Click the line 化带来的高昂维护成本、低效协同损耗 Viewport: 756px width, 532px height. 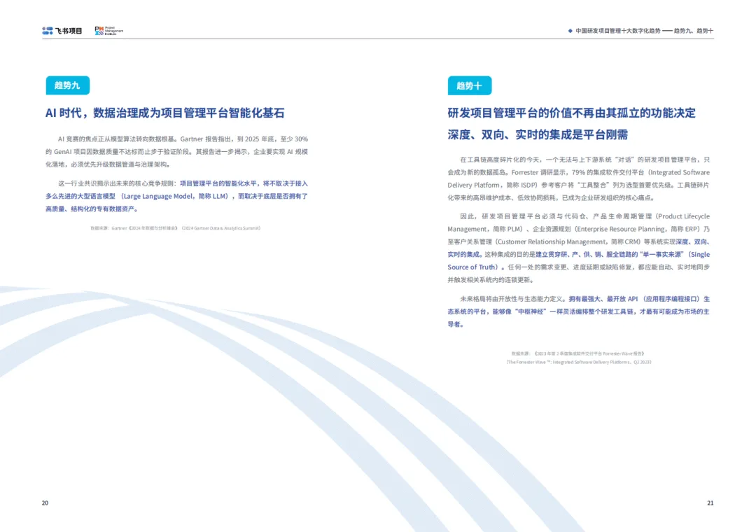(x=551, y=198)
